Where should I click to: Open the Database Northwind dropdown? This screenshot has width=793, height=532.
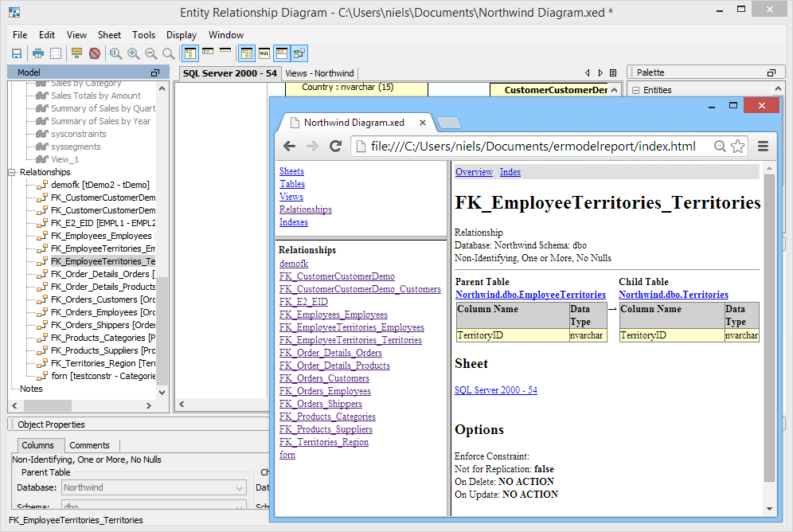click(154, 487)
